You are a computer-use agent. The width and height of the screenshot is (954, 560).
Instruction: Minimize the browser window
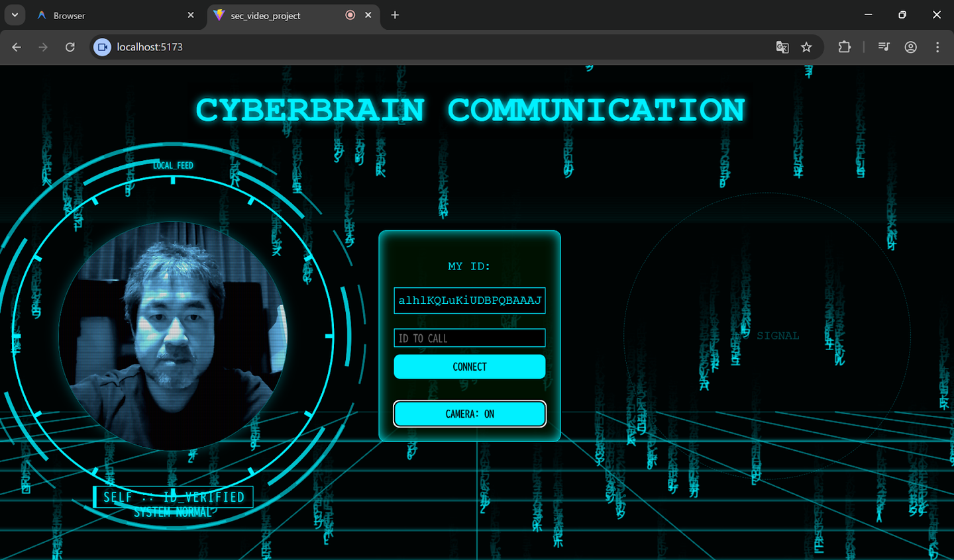(x=869, y=15)
